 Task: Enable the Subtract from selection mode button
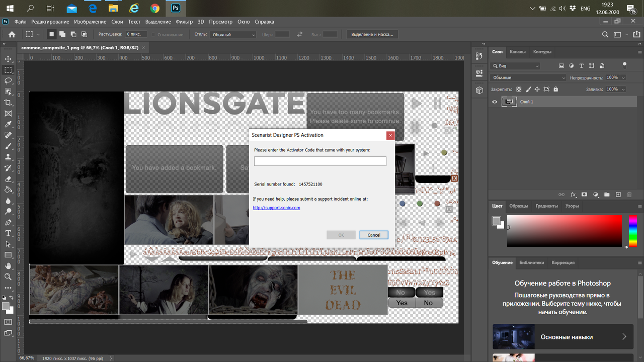pos(73,34)
